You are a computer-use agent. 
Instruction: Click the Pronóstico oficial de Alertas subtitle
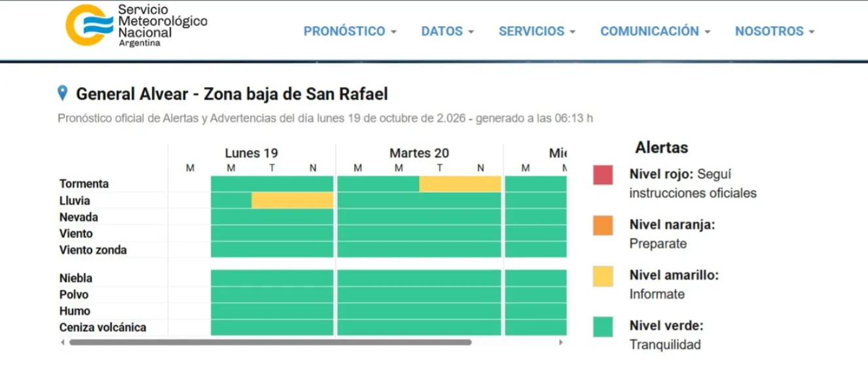pos(325,119)
